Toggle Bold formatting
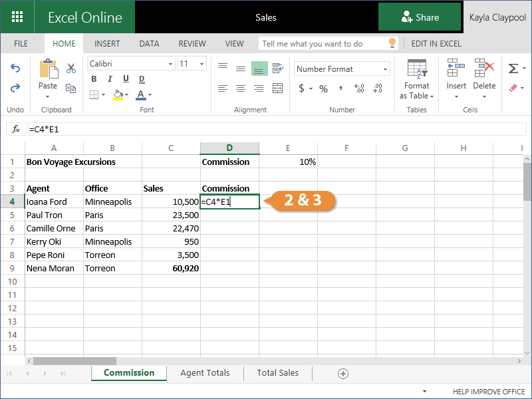 [94, 79]
